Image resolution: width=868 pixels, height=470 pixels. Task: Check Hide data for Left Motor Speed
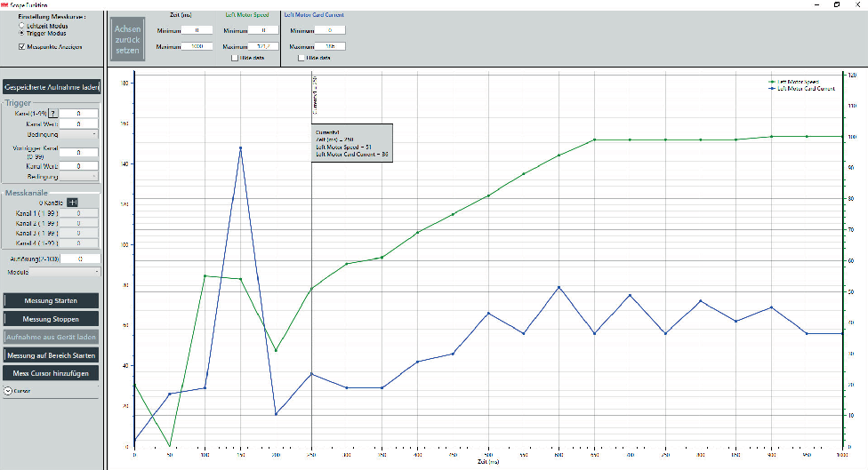pyautogui.click(x=235, y=58)
